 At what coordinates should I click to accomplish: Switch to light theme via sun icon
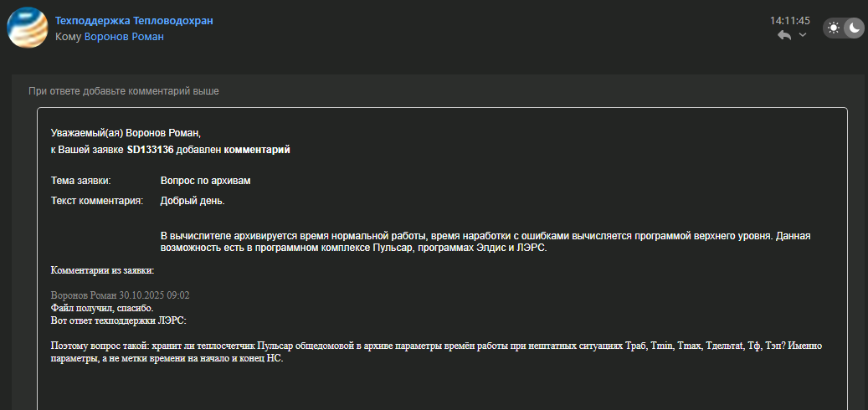[x=834, y=28]
